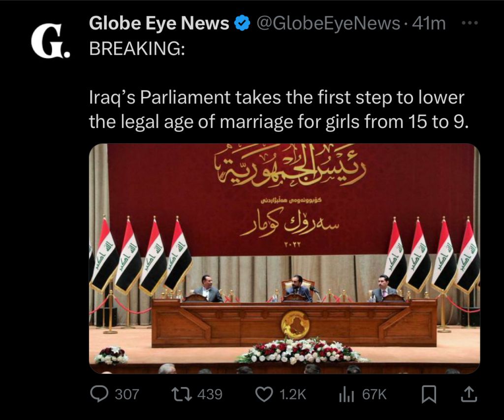This screenshot has width=504, height=420.
Task: Open the Globe Eye News profile avatar
Action: point(51,40)
